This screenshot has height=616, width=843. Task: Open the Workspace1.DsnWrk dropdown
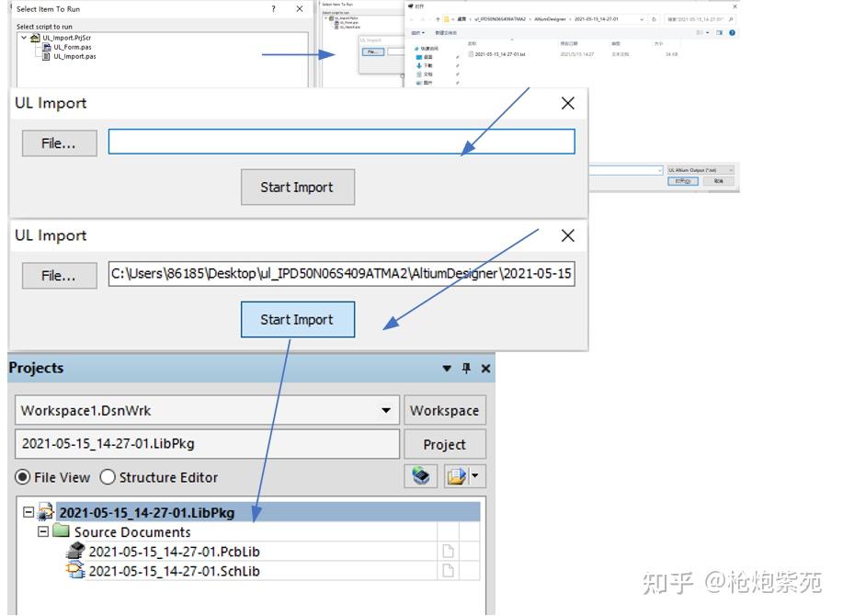point(386,411)
